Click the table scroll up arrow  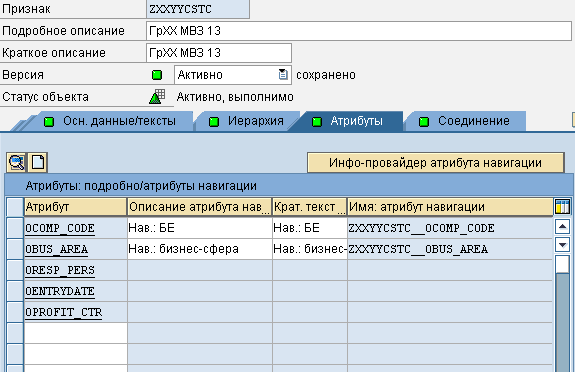pos(562,227)
